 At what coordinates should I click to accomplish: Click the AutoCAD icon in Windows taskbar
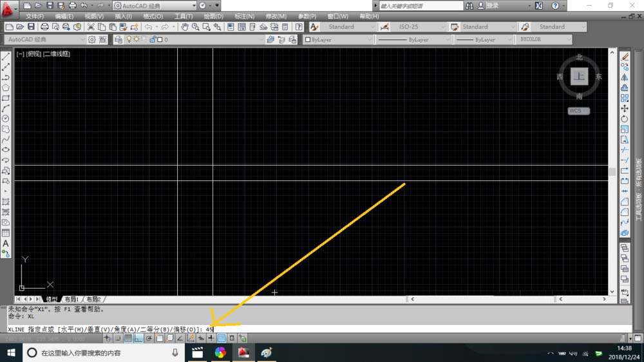click(243, 352)
